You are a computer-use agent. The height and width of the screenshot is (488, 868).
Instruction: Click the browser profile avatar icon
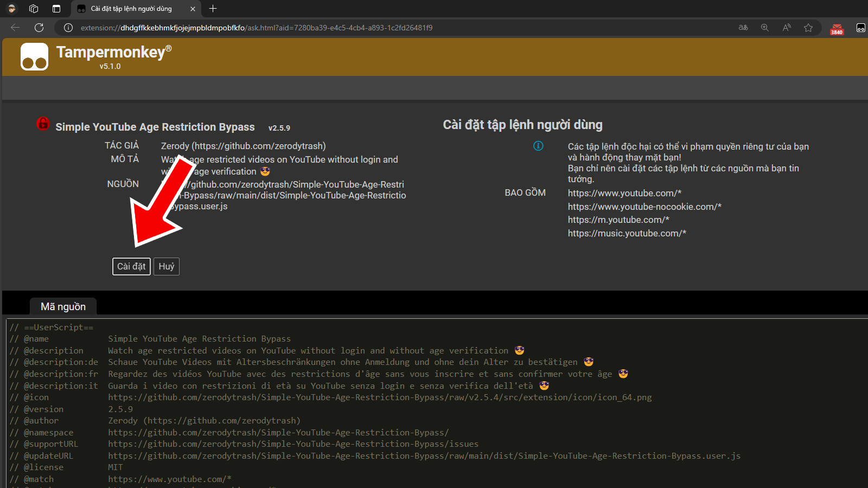tap(12, 9)
